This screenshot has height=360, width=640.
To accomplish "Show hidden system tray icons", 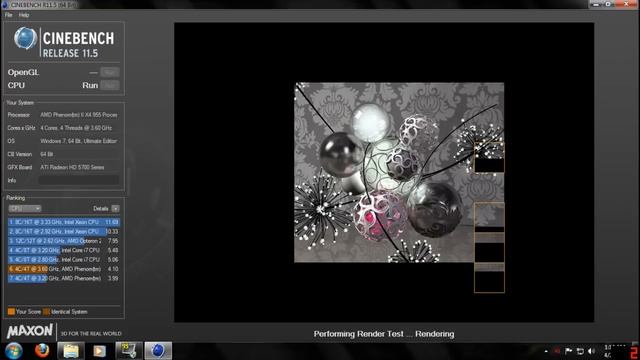I will [546, 351].
